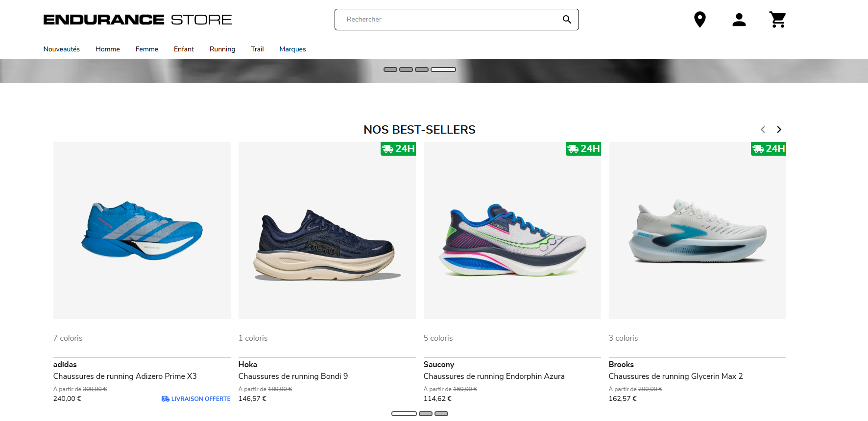Open the Enfant menu
The image size is (868, 421).
point(184,49)
